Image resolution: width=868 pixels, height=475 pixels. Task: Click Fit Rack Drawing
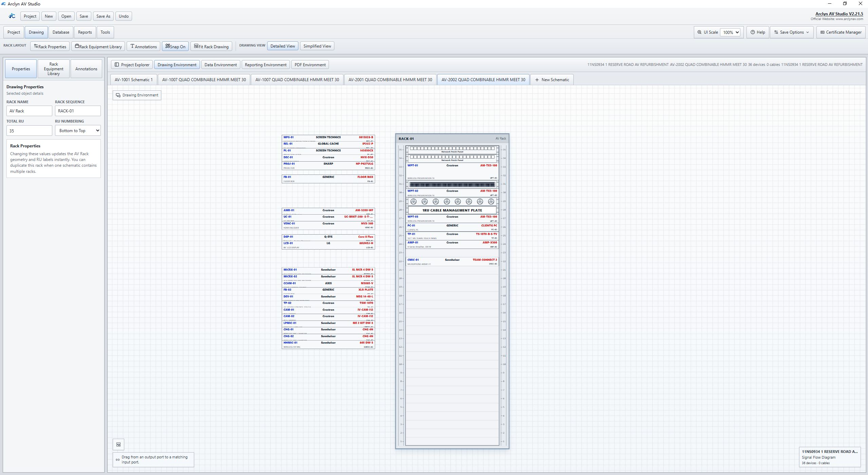[211, 47]
